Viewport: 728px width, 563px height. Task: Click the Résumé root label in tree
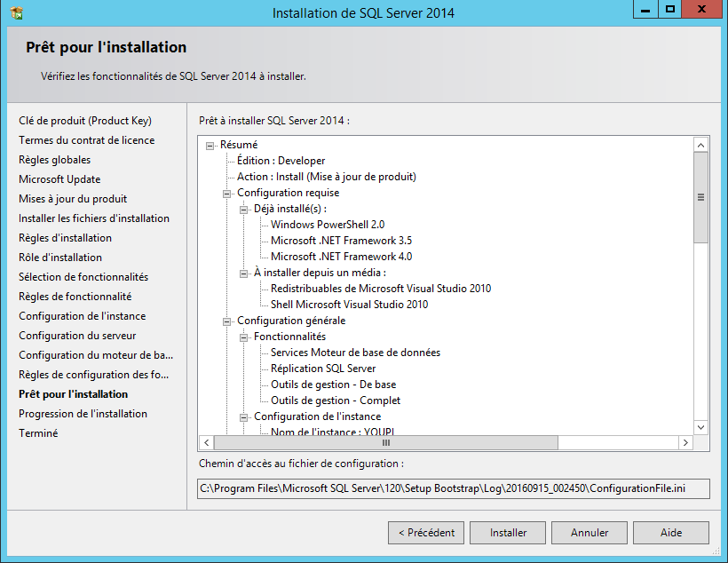coord(239,145)
